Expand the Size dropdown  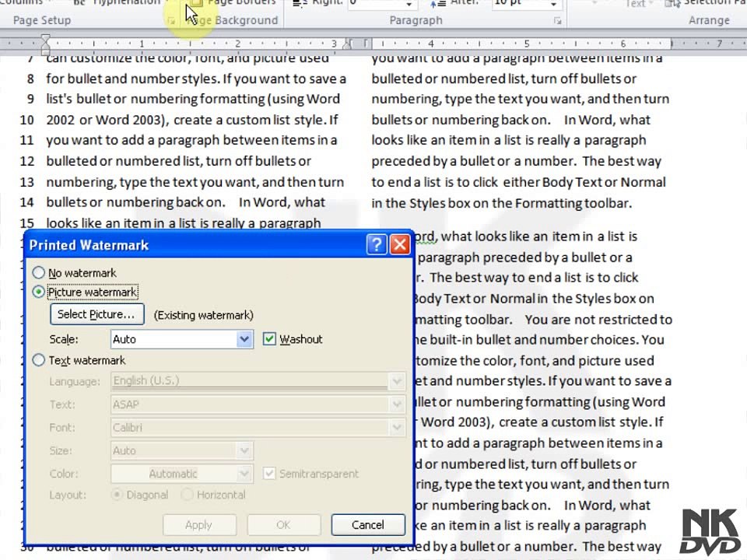click(x=244, y=450)
